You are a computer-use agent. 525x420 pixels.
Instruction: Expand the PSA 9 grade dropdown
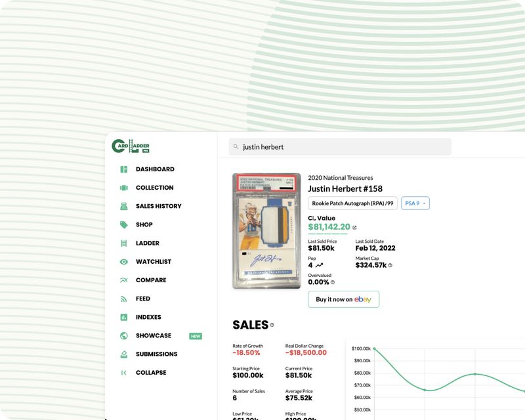click(415, 203)
